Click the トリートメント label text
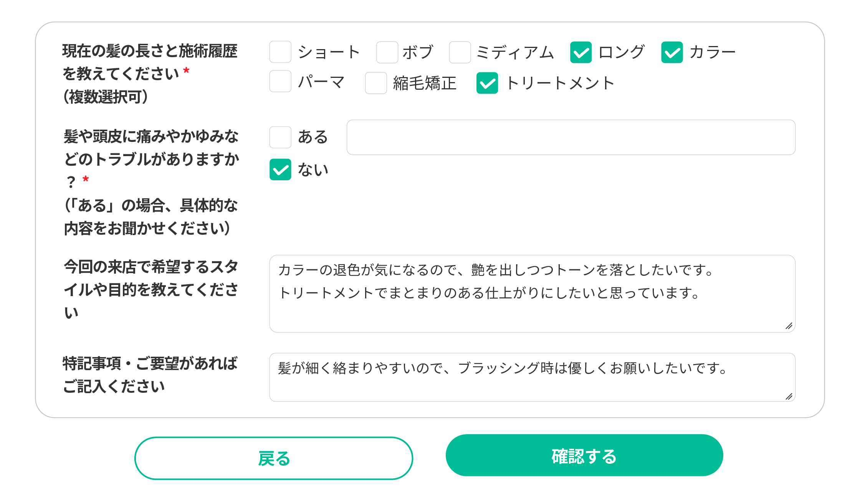This screenshot has height=504, width=860. click(560, 83)
